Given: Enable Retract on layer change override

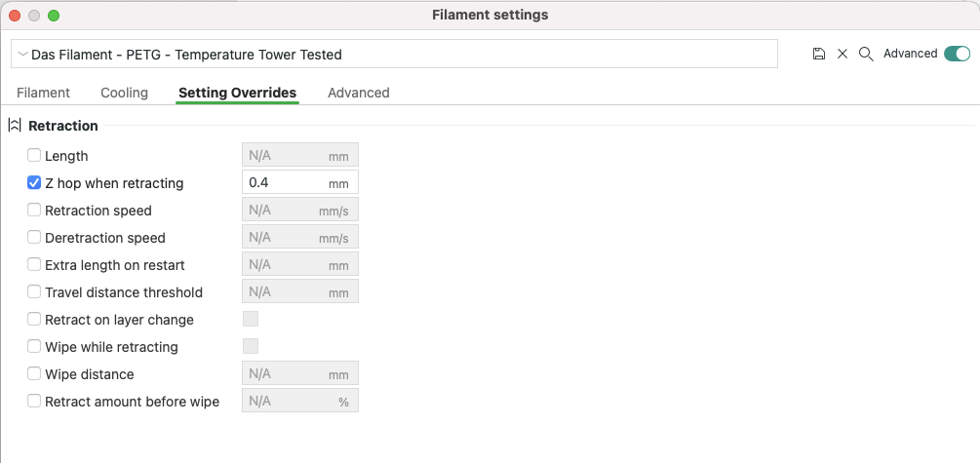Looking at the screenshot, I should (34, 319).
